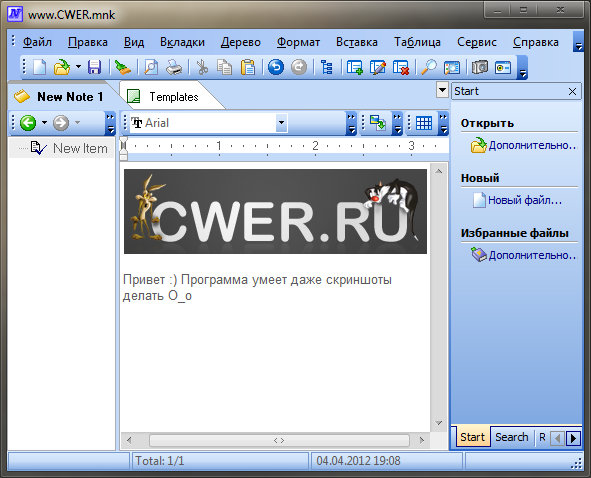Click the book icon under Избранные файлы
The width and height of the screenshot is (591, 478).
point(479,254)
